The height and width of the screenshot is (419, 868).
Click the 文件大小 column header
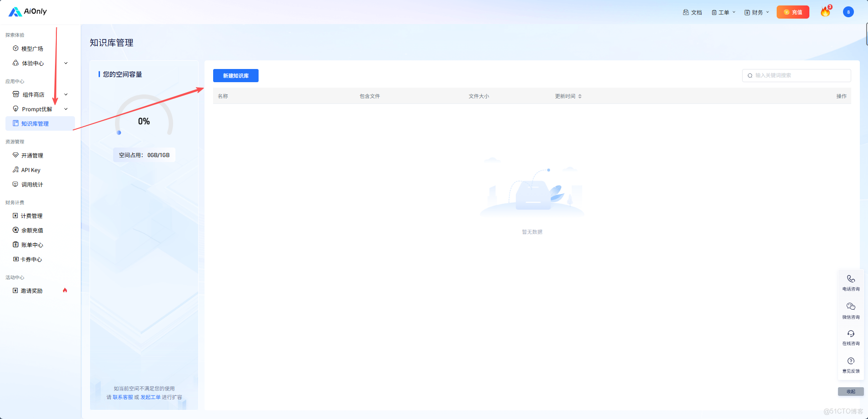[x=479, y=96]
